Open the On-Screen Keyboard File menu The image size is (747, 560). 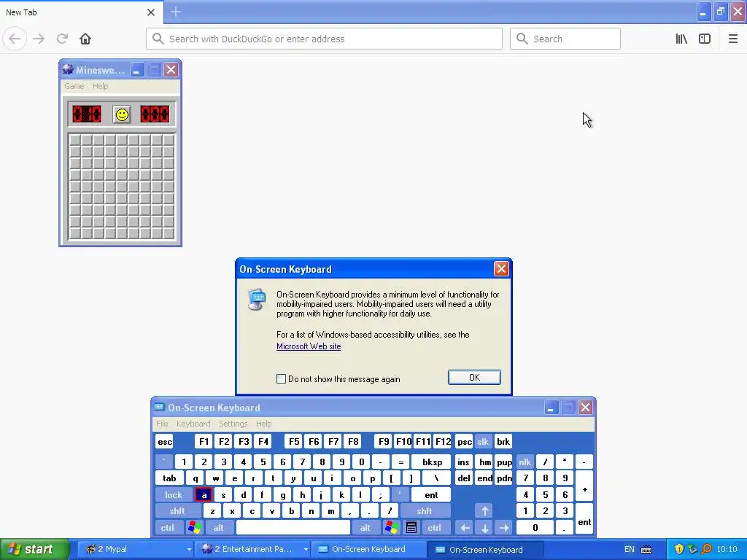coord(162,424)
